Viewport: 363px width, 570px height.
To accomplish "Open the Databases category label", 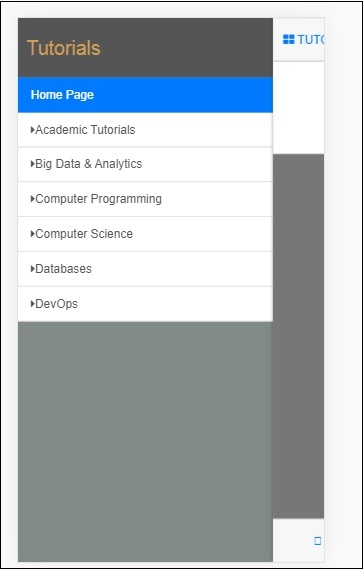I will [63, 269].
